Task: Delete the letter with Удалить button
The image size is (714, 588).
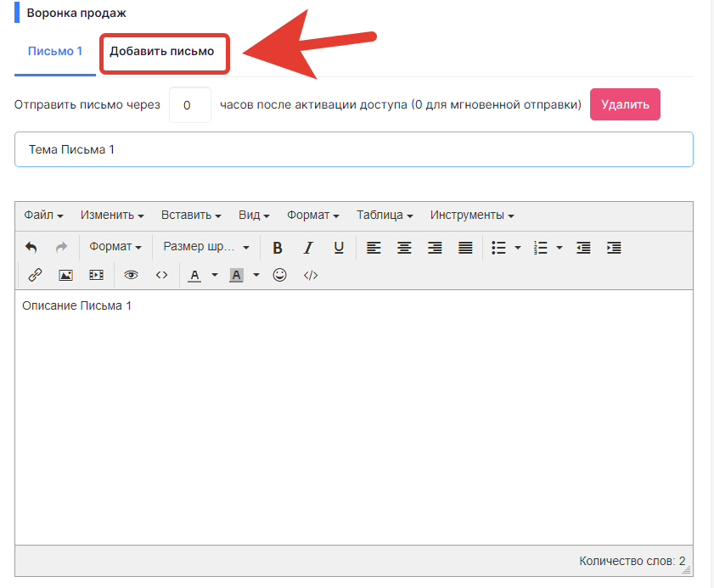Action: coord(625,104)
